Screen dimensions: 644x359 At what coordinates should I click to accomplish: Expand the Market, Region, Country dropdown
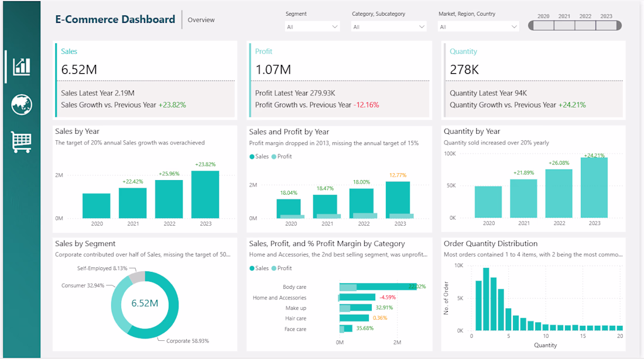tap(478, 27)
